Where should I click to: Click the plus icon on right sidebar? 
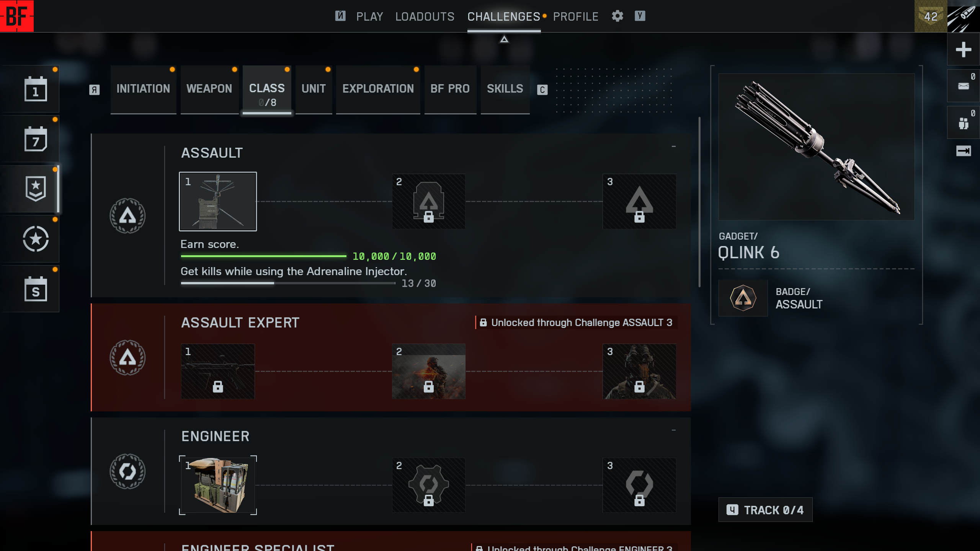click(963, 49)
